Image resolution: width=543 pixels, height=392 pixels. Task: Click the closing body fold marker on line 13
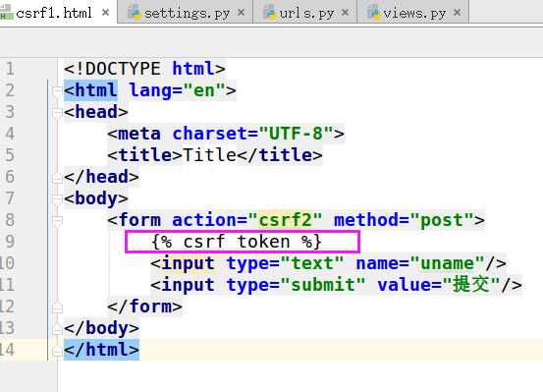pos(57,329)
